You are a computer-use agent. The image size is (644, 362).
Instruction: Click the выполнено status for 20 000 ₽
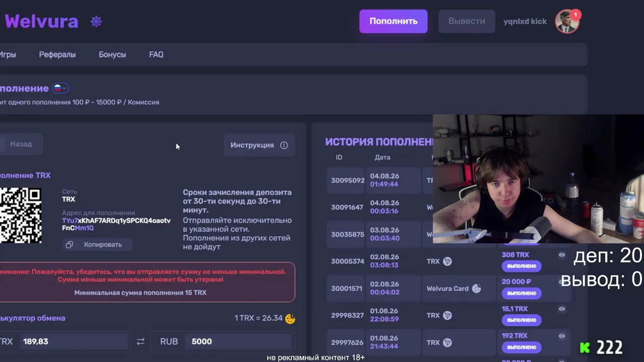click(521, 293)
